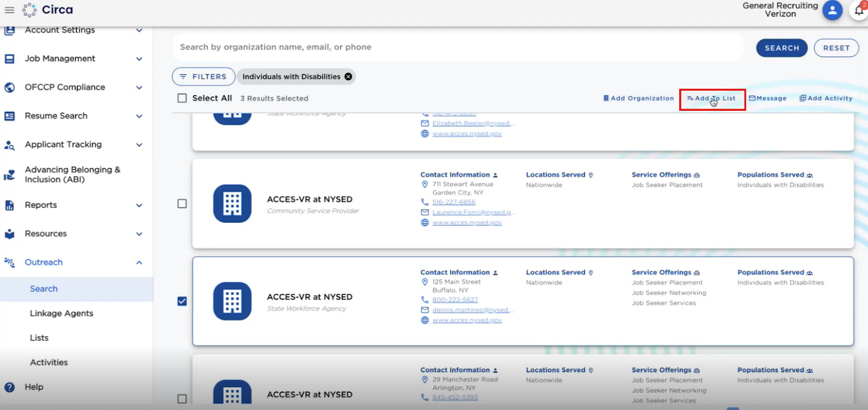Viewport: 868px width, 410px height.
Task: Uncheck the Buffalo ACCES-VR organization checkbox
Action: pos(182,301)
